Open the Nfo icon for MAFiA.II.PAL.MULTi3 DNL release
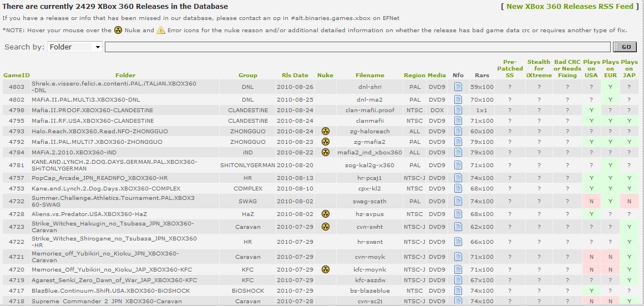The width and height of the screenshot is (644, 306). coord(458,99)
